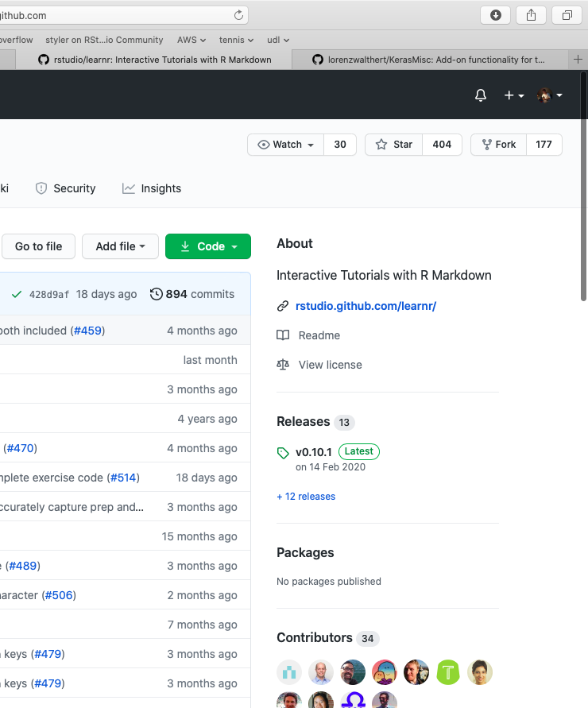
Task: Star the repository
Action: click(x=393, y=145)
